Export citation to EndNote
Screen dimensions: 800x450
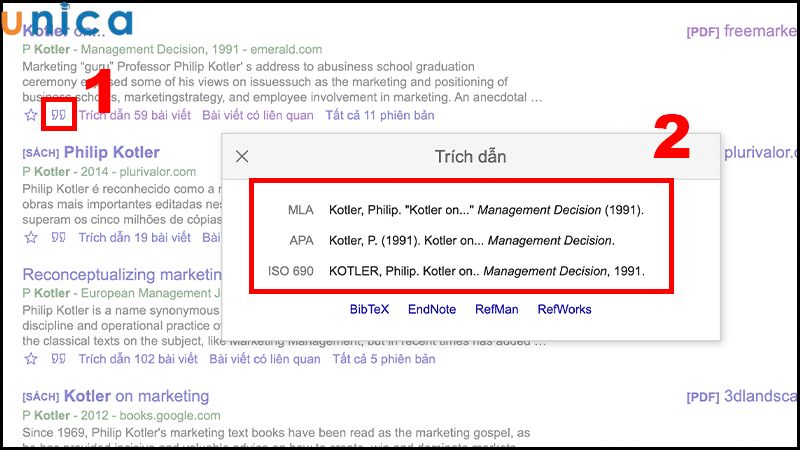click(432, 309)
